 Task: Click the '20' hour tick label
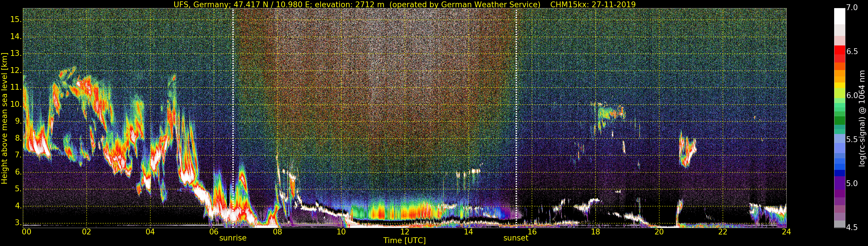[659, 232]
